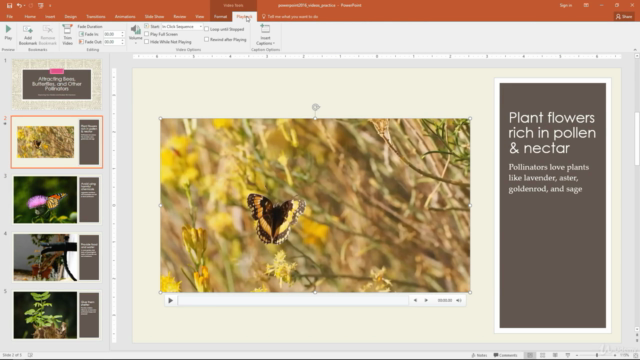640x360 pixels.
Task: Start Slide Show from status bar
Action: (x=567, y=355)
